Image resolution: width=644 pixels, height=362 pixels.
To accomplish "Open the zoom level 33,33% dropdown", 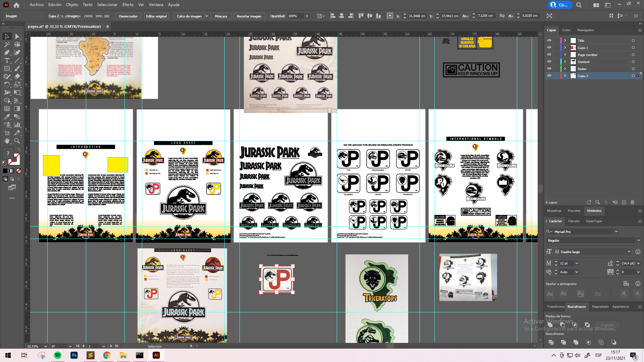I will pyautogui.click(x=46, y=346).
